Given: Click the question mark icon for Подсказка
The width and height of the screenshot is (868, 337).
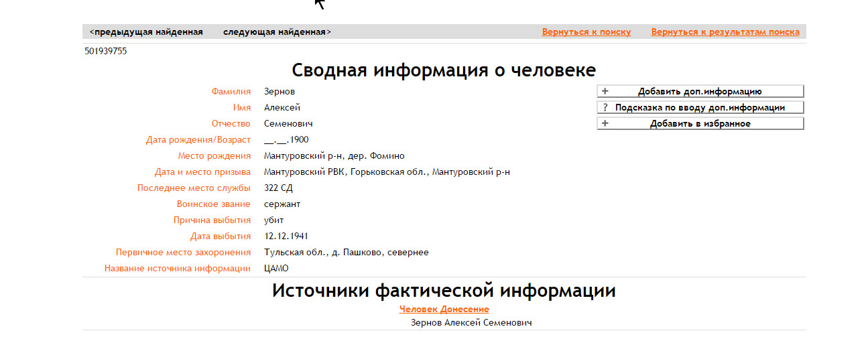Looking at the screenshot, I should point(605,108).
